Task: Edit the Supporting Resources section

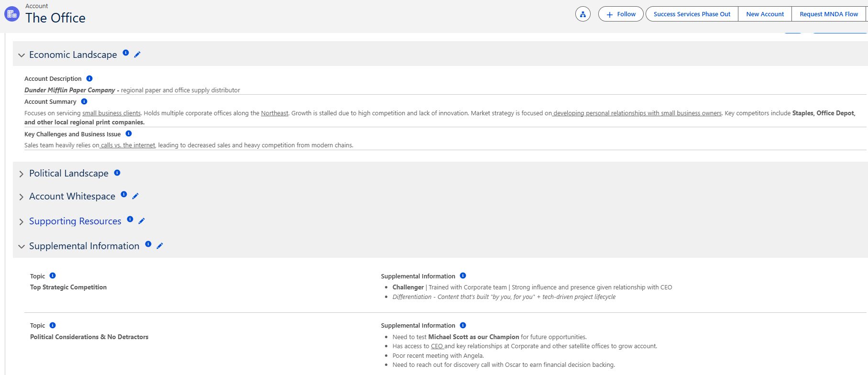Action: 142,221
